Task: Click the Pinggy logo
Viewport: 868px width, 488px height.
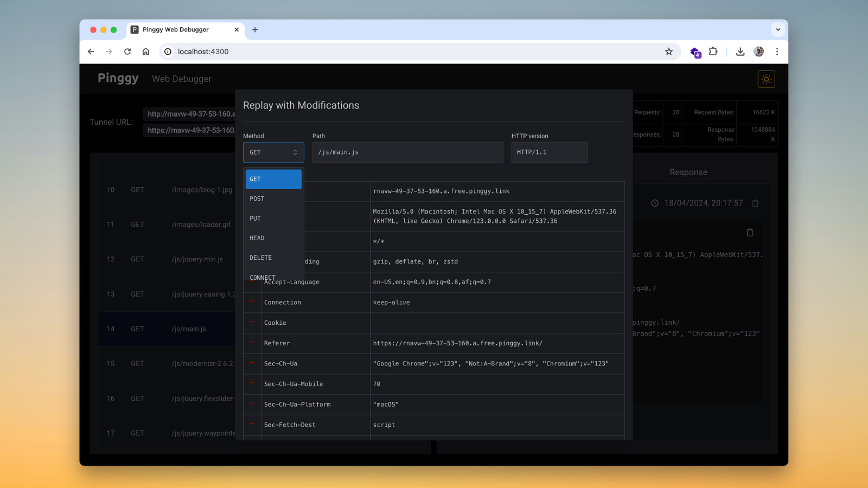Action: point(118,79)
